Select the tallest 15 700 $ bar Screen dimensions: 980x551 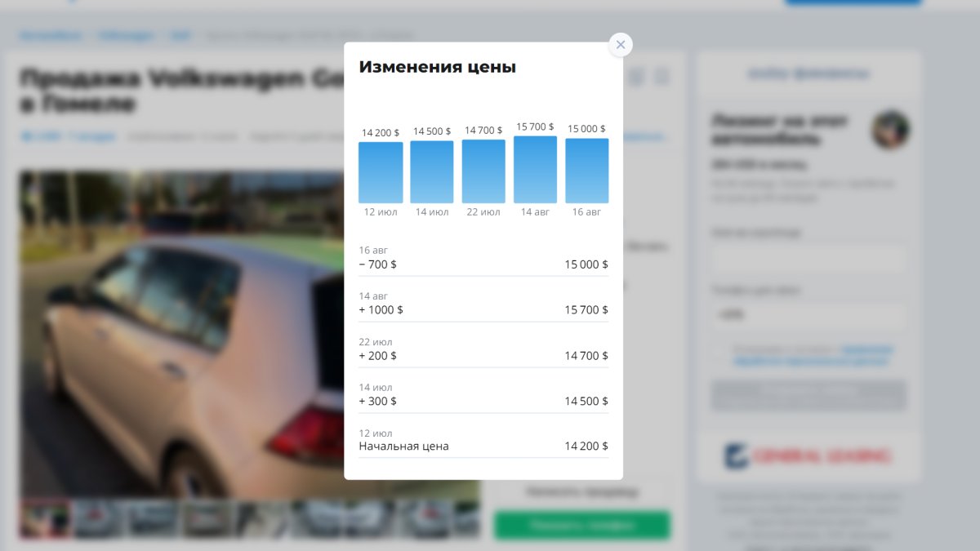tap(535, 169)
